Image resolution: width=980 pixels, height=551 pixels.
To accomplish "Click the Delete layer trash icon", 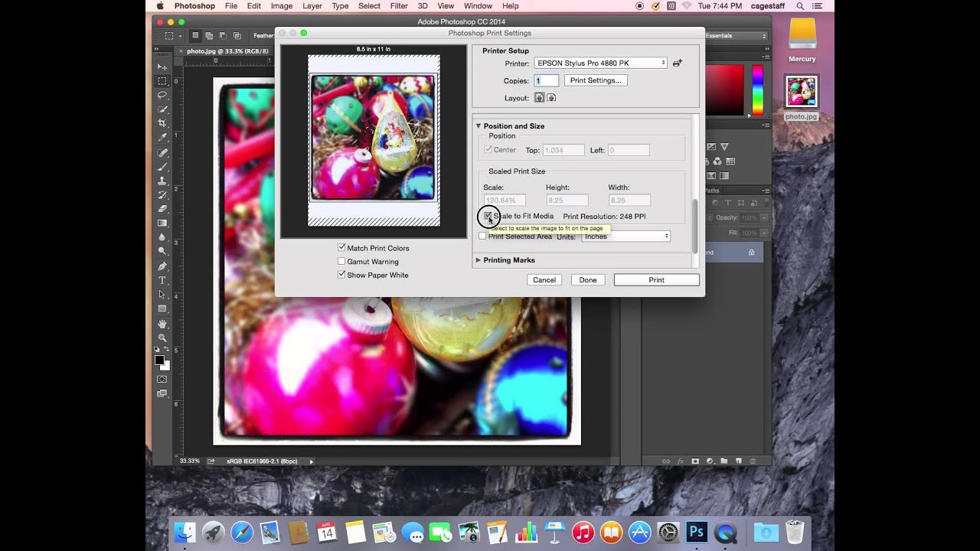I will click(x=753, y=461).
